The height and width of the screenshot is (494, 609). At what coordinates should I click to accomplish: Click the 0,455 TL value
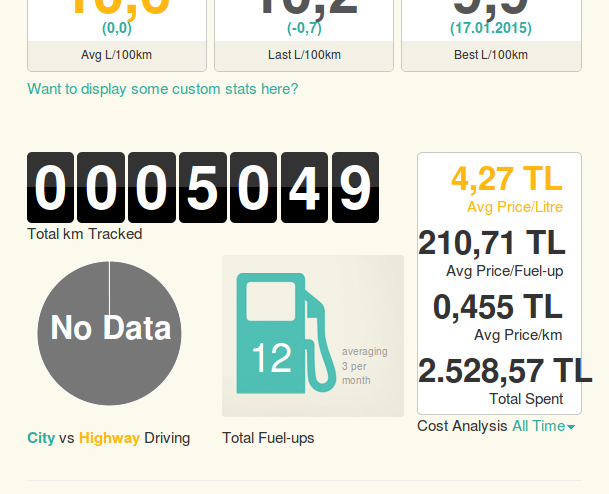click(x=498, y=307)
